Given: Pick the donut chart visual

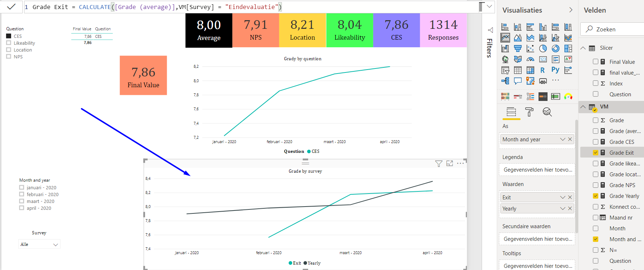Looking at the screenshot, I should (x=555, y=48).
